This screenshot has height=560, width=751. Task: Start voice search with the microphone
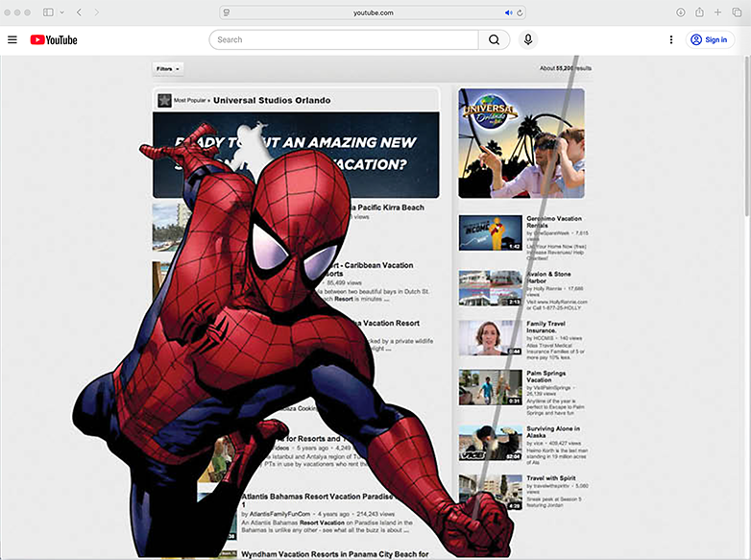click(x=527, y=39)
